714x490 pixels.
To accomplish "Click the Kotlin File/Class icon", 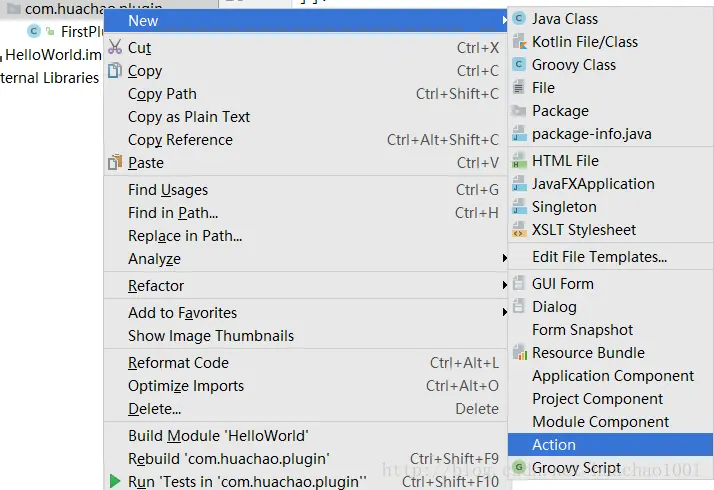I will coord(519,42).
